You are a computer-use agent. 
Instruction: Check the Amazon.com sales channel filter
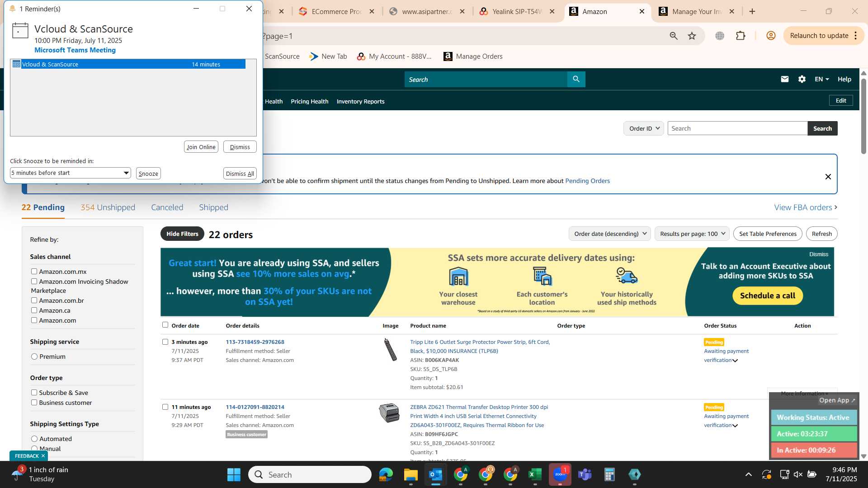point(34,320)
